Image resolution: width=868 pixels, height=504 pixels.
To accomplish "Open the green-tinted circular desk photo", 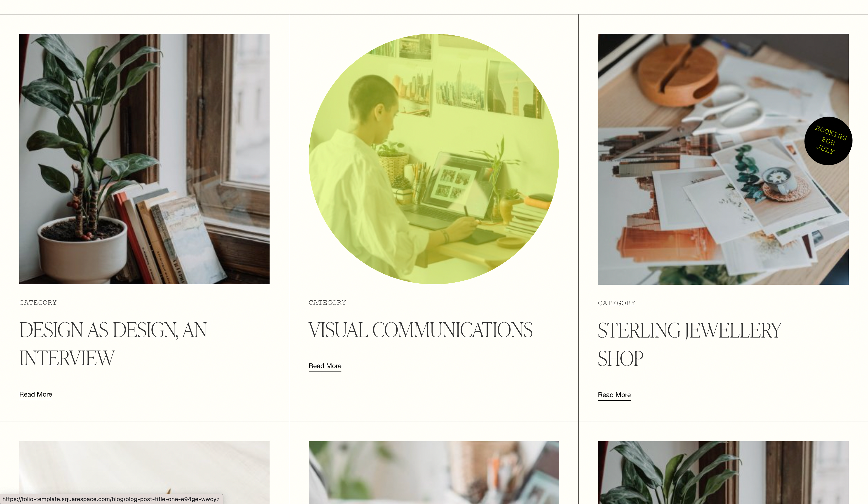I will pyautogui.click(x=434, y=159).
